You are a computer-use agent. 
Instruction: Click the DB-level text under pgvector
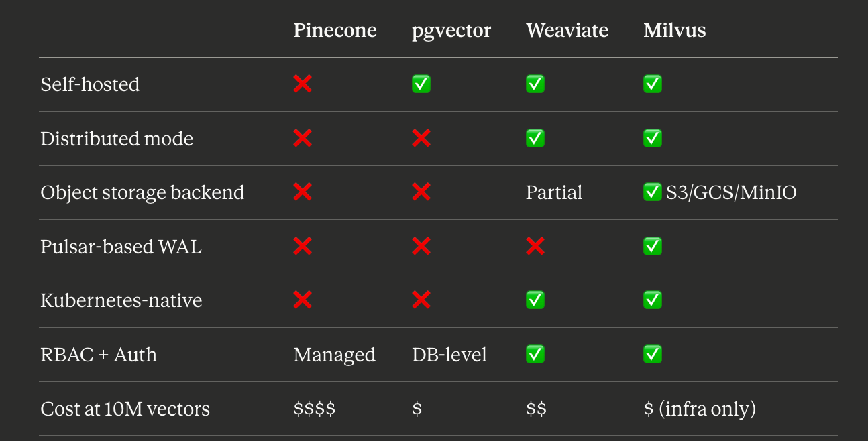(x=449, y=354)
